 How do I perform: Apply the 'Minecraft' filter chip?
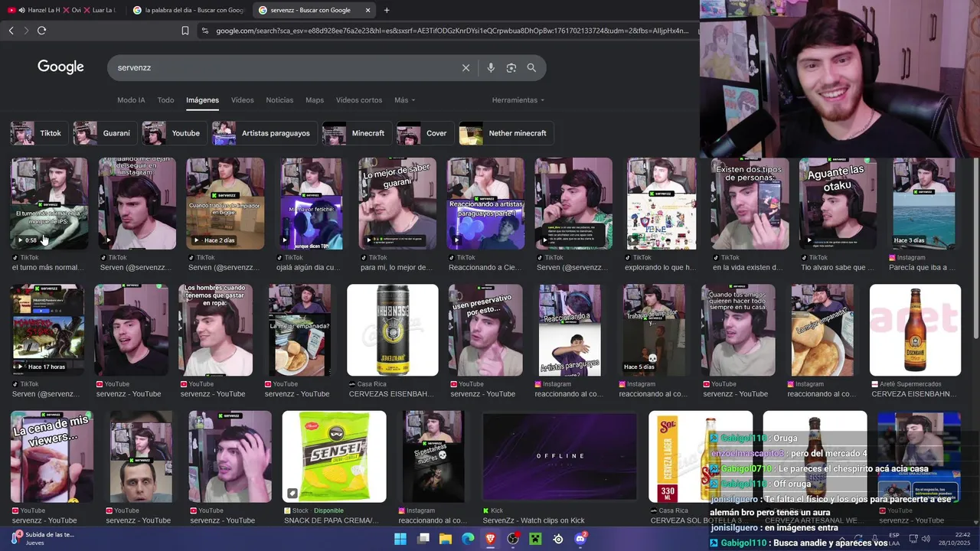click(x=356, y=133)
